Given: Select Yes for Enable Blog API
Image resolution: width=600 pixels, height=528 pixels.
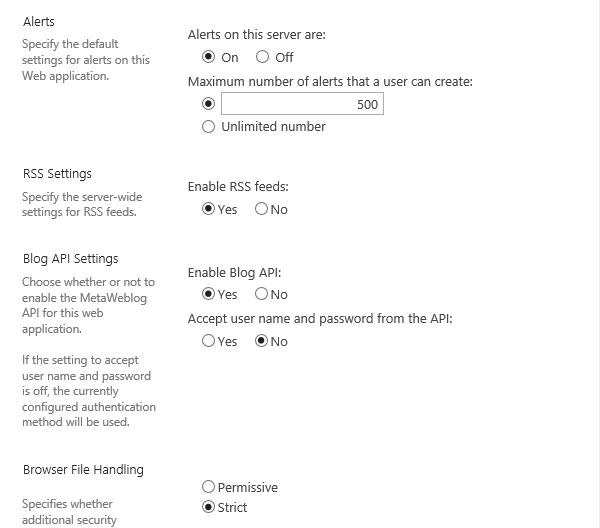Looking at the screenshot, I should [x=208, y=294].
